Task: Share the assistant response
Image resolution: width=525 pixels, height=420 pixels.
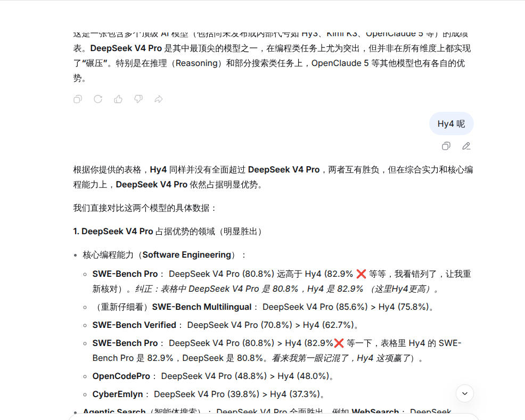Action: (159, 99)
